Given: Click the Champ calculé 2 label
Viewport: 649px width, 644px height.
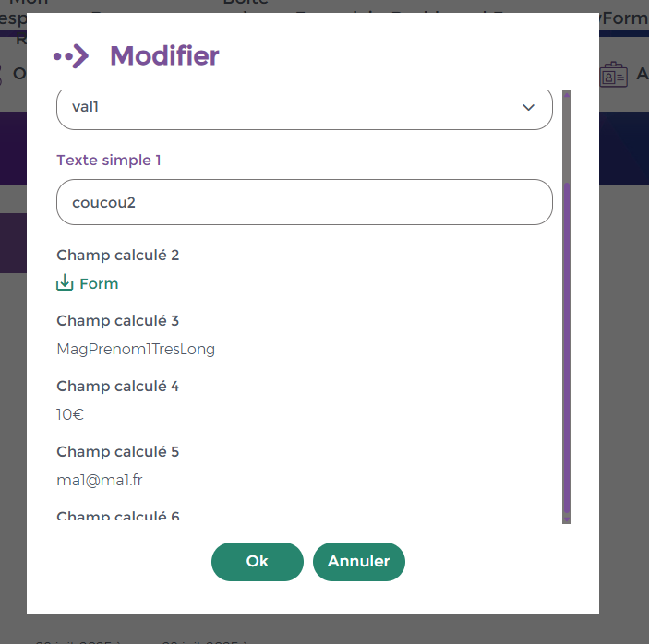Looking at the screenshot, I should 117,255.
